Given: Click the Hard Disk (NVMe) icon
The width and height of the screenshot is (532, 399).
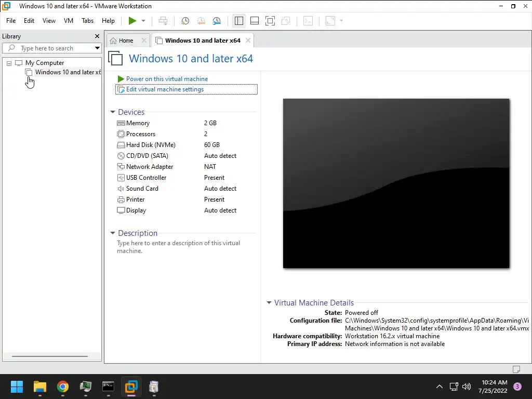Looking at the screenshot, I should click(x=121, y=145).
